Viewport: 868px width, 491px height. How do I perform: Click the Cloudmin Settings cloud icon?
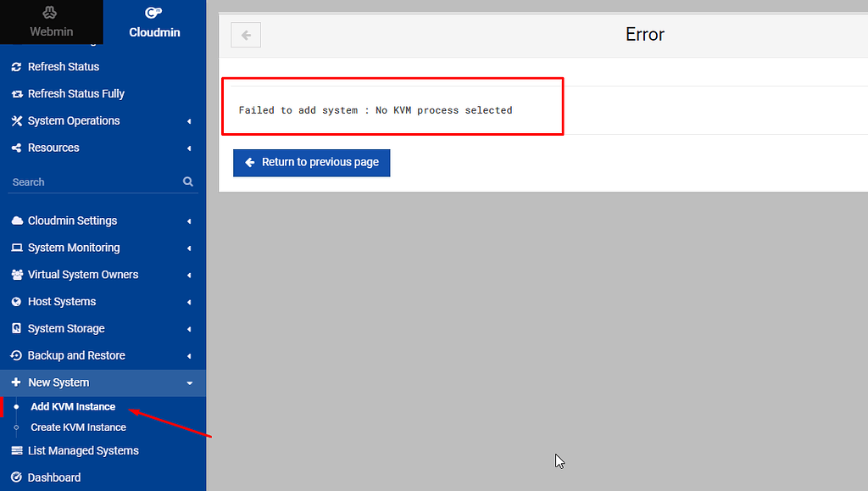click(x=15, y=220)
